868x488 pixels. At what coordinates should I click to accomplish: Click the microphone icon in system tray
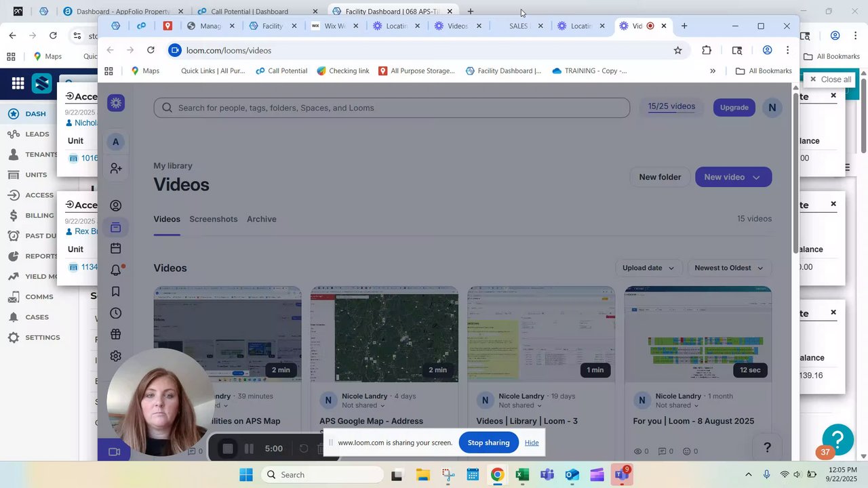coord(766,474)
